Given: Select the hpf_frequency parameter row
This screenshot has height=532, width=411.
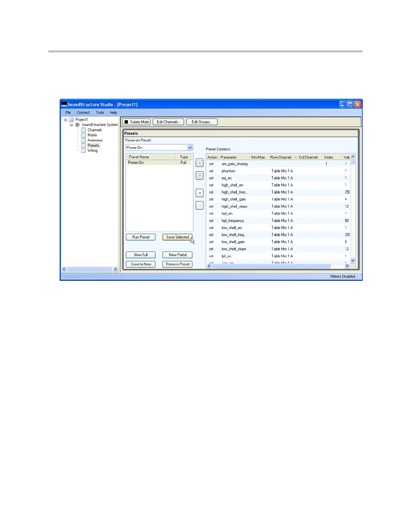Looking at the screenshot, I should 278,221.
